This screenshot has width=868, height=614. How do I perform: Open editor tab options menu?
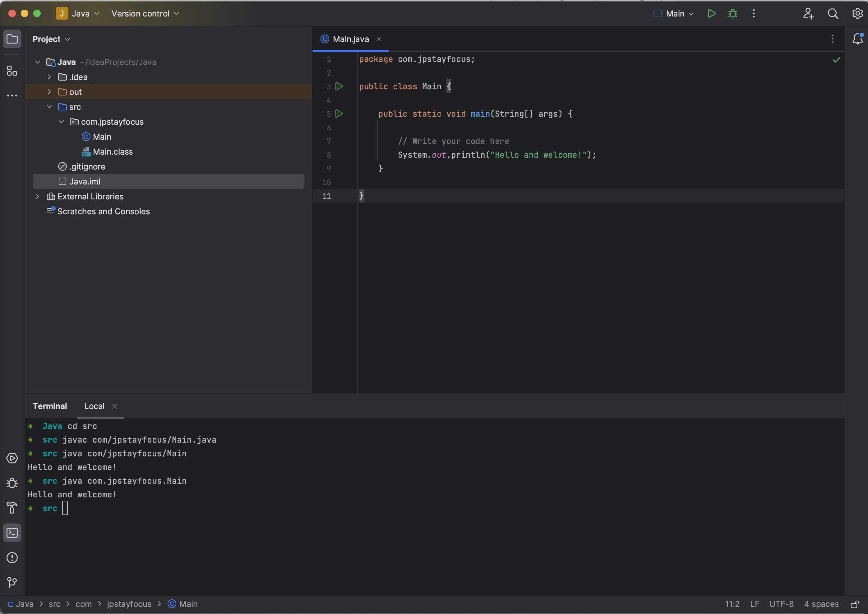833,39
